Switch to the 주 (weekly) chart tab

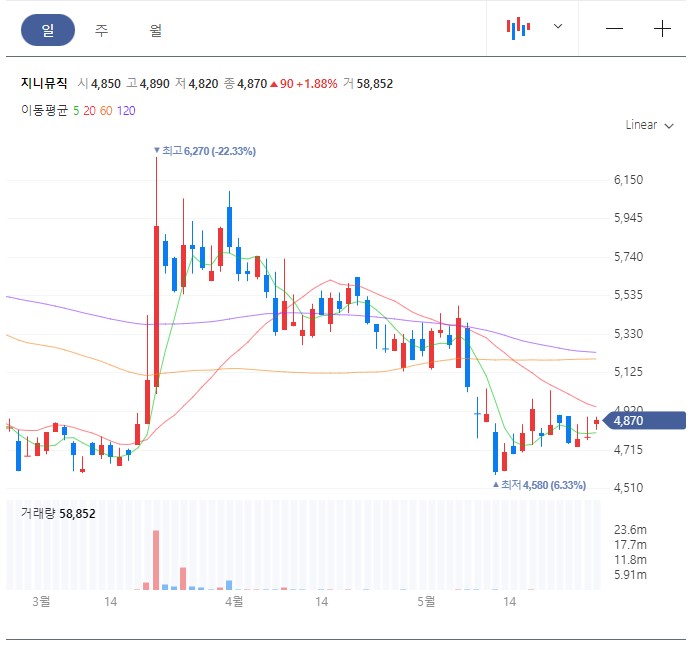tap(102, 30)
